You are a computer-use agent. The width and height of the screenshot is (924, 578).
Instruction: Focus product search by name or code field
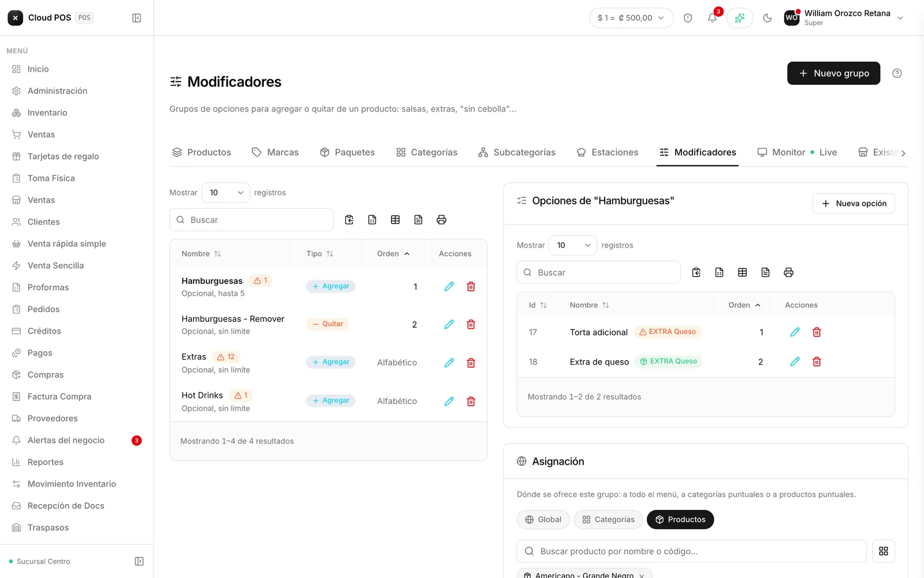point(692,551)
